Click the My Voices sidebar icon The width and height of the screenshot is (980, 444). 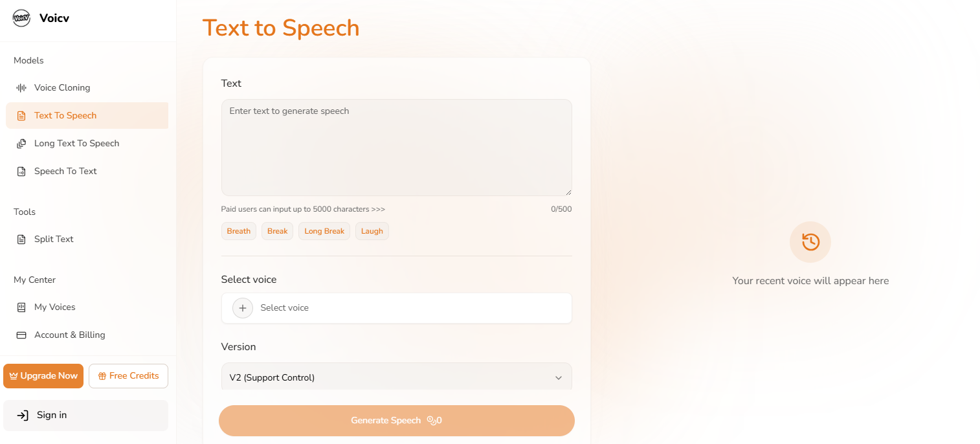coord(21,307)
